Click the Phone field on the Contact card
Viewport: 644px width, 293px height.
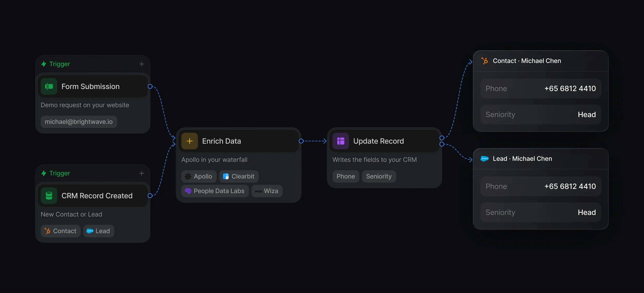click(x=541, y=88)
